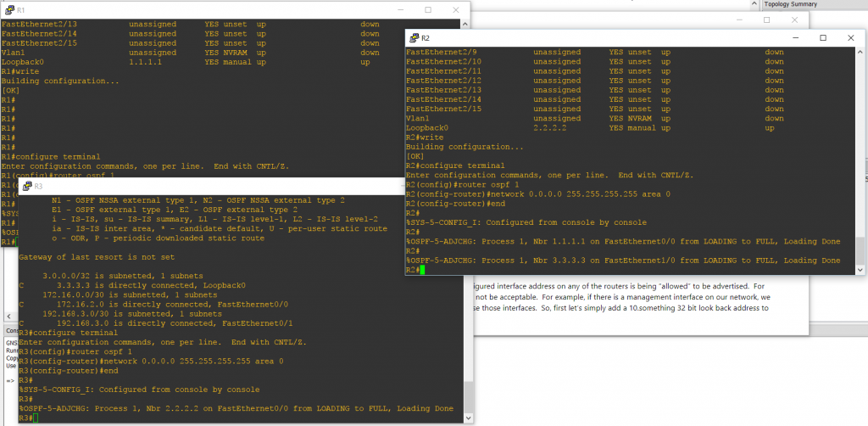
Task: Click R2 '%SYS-5-CONFIG_I' message
Action: [x=526, y=222]
